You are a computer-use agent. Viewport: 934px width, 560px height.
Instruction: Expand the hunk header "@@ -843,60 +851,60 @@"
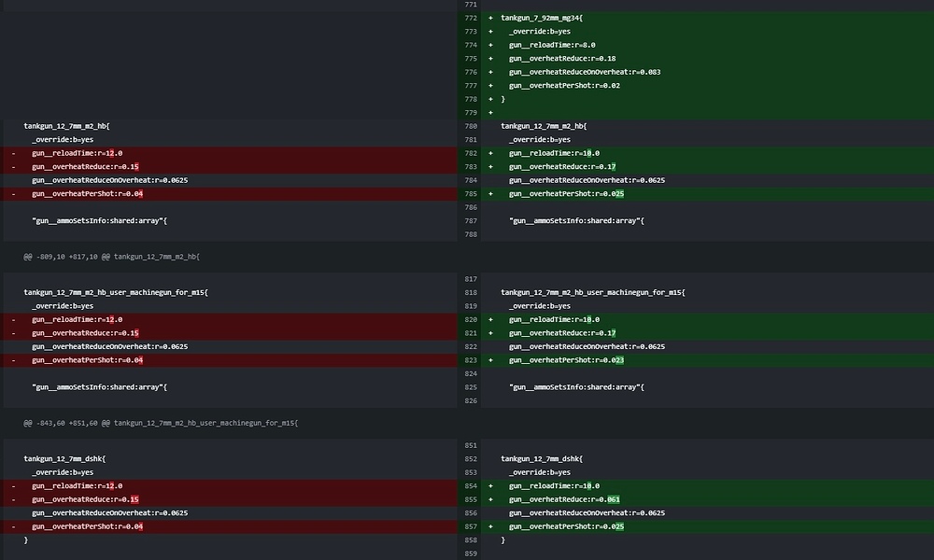(x=161, y=423)
